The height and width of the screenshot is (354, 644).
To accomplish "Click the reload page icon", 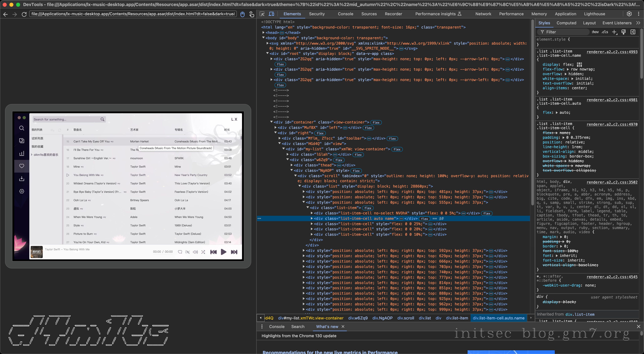I will [24, 14].
